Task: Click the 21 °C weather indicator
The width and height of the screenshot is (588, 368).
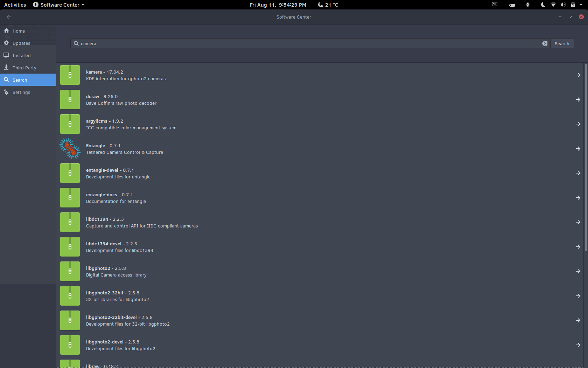Action: tap(328, 5)
